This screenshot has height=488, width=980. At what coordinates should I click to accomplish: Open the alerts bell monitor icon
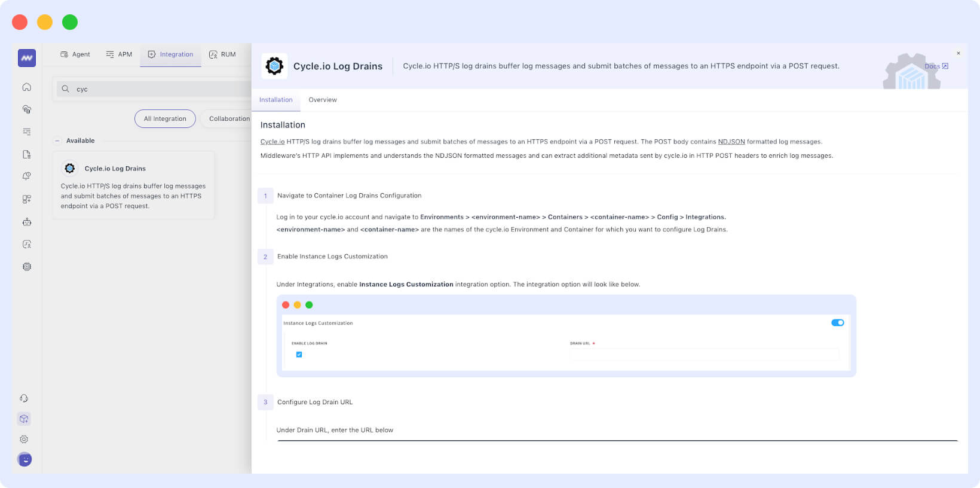click(x=27, y=176)
